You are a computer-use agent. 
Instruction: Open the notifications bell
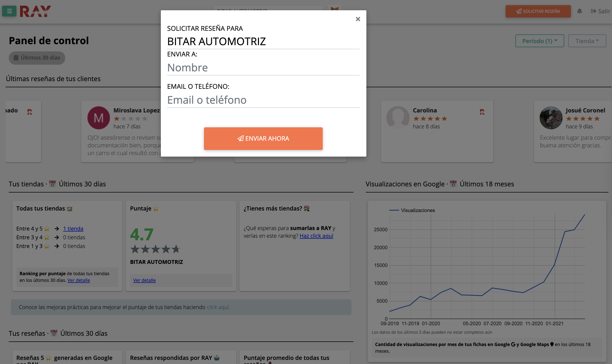click(x=580, y=11)
